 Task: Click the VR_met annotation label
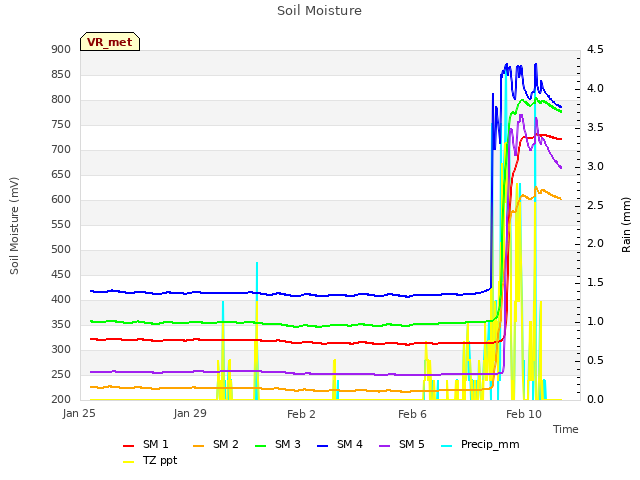coord(110,42)
